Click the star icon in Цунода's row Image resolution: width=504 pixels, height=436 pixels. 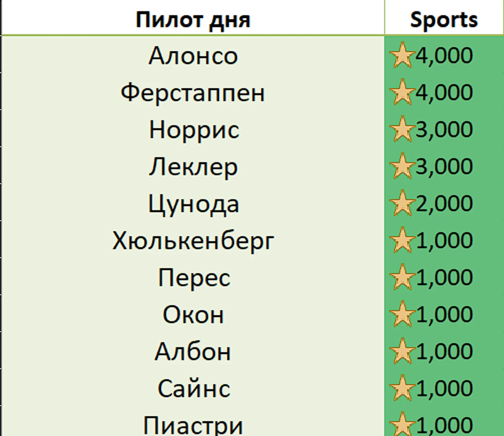point(401,203)
